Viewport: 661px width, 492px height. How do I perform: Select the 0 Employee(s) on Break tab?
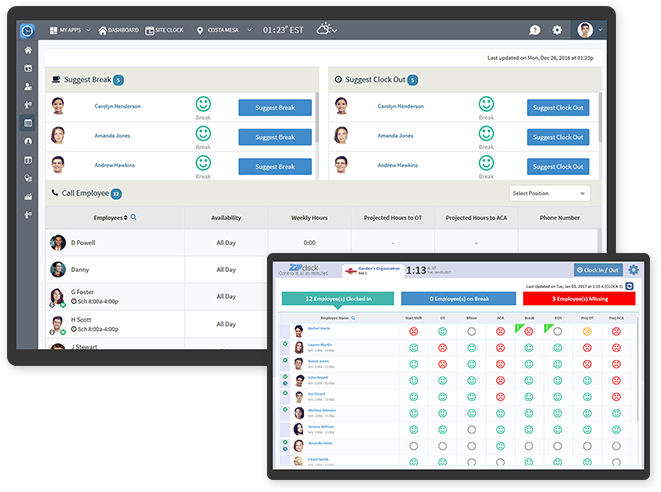459,298
